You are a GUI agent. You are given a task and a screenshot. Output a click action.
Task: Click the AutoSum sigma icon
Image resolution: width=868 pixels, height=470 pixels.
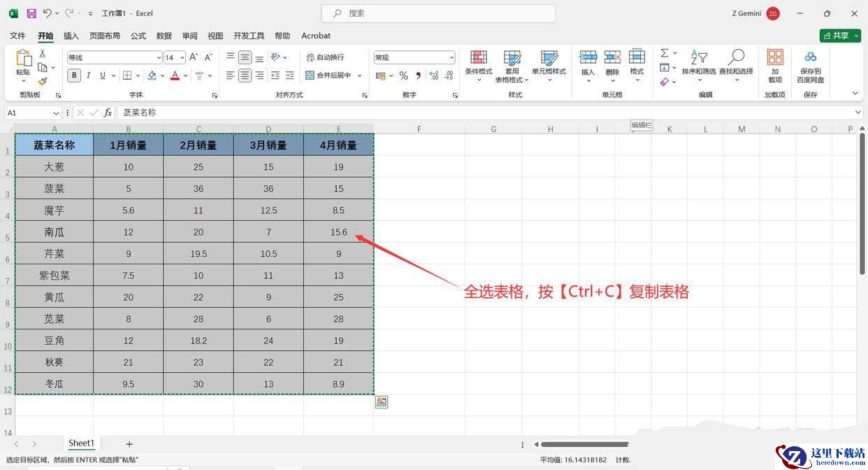pos(665,53)
